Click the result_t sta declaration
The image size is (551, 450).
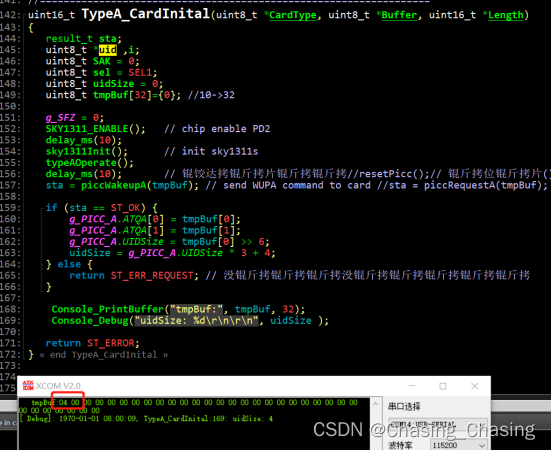pyautogui.click(x=84, y=39)
